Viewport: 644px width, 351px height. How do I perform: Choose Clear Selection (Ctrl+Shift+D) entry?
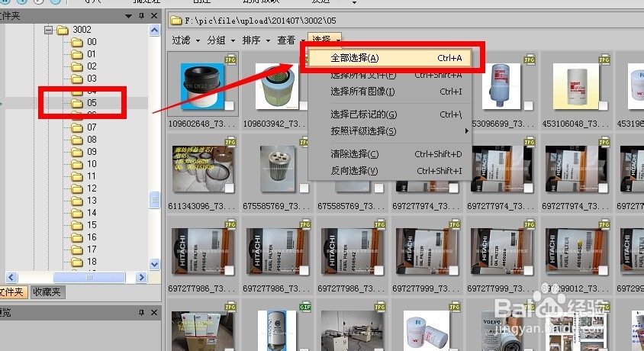(x=389, y=154)
